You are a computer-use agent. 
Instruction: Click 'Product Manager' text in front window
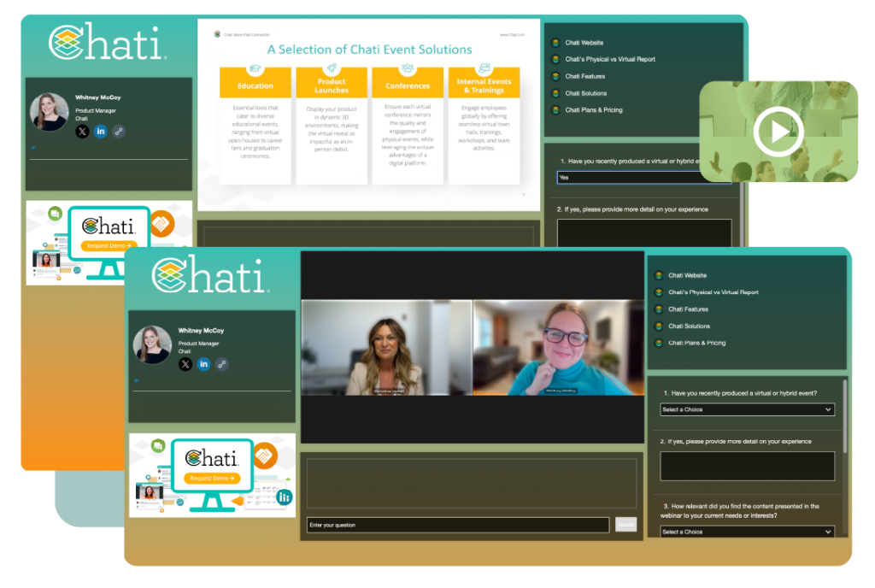click(198, 344)
